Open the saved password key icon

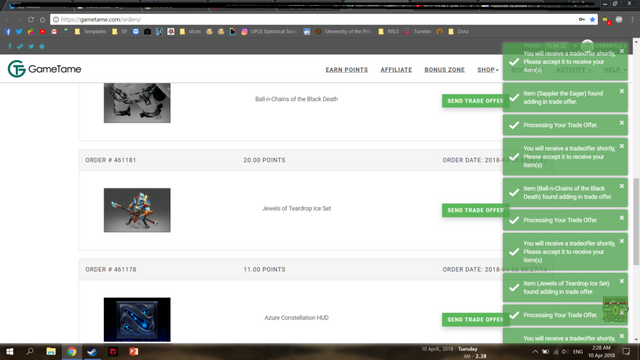[x=582, y=19]
